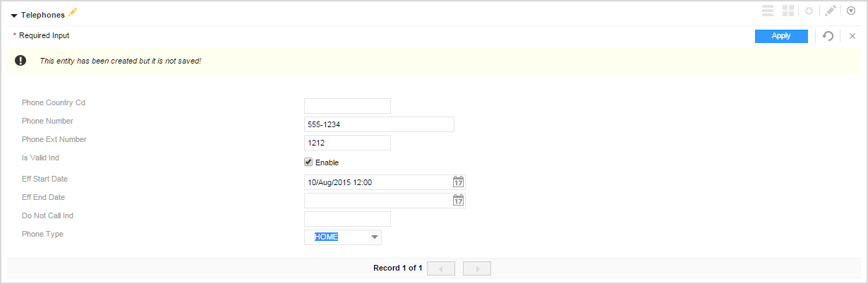Switch to grid tile view icon
The image size is (868, 284).
click(x=788, y=11)
